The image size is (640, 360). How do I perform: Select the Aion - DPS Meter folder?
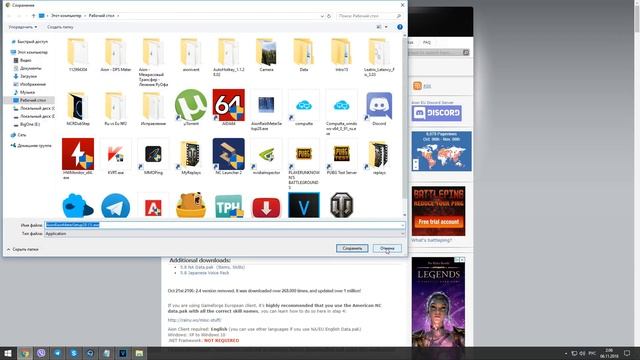[x=116, y=52]
